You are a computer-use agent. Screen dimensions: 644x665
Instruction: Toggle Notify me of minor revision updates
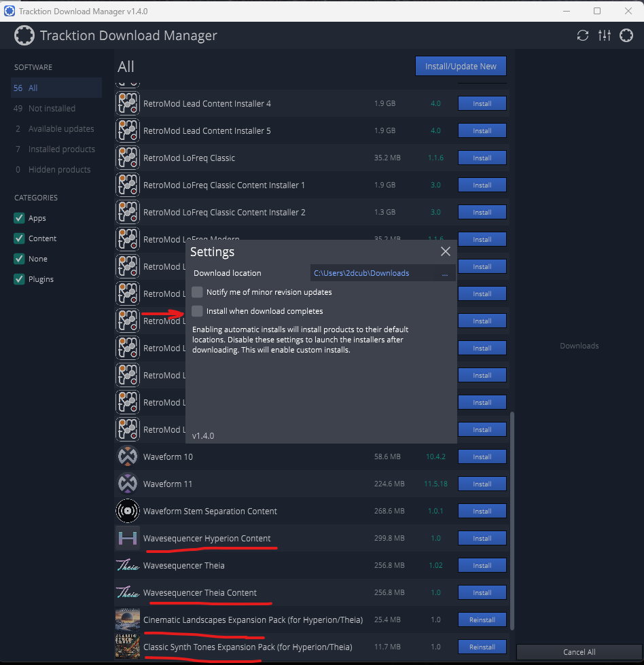tap(197, 292)
